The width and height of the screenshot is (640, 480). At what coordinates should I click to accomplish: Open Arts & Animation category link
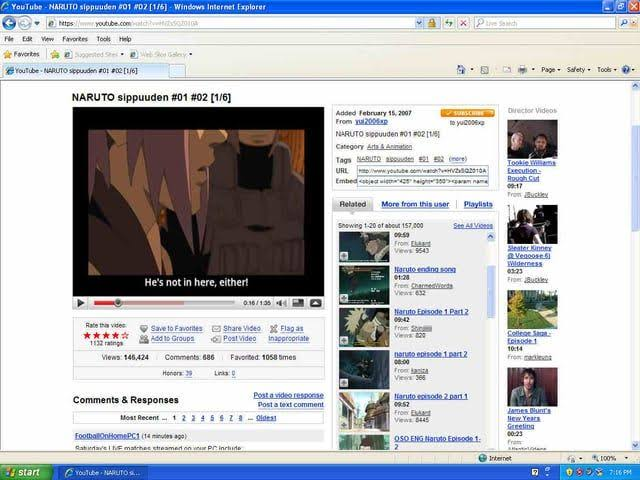(x=389, y=147)
